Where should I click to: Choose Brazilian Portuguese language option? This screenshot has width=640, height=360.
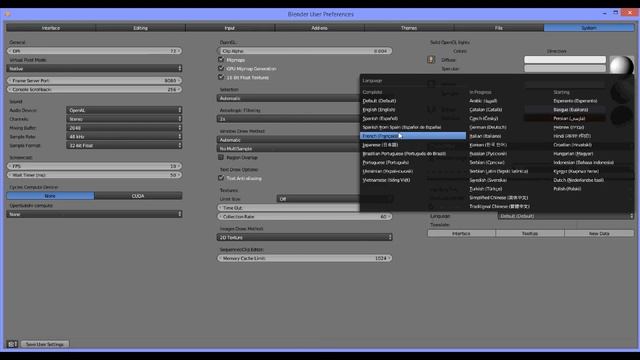click(413, 153)
